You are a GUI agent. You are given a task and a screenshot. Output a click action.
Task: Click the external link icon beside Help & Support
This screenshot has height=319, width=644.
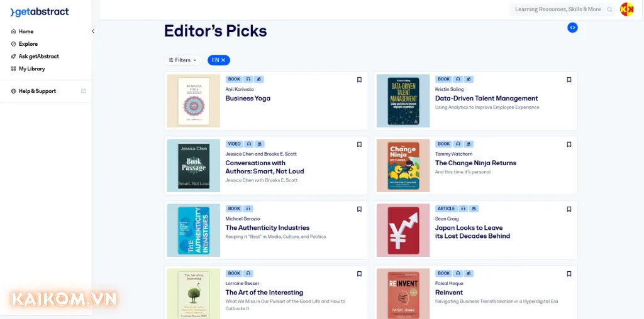click(84, 91)
